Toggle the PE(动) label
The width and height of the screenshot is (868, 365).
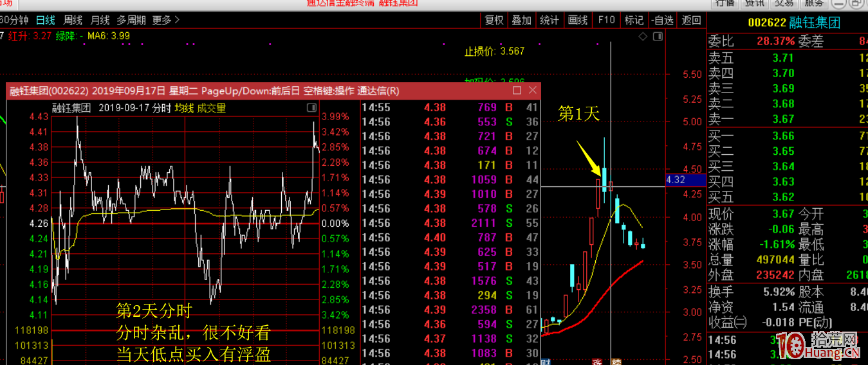pos(815,322)
